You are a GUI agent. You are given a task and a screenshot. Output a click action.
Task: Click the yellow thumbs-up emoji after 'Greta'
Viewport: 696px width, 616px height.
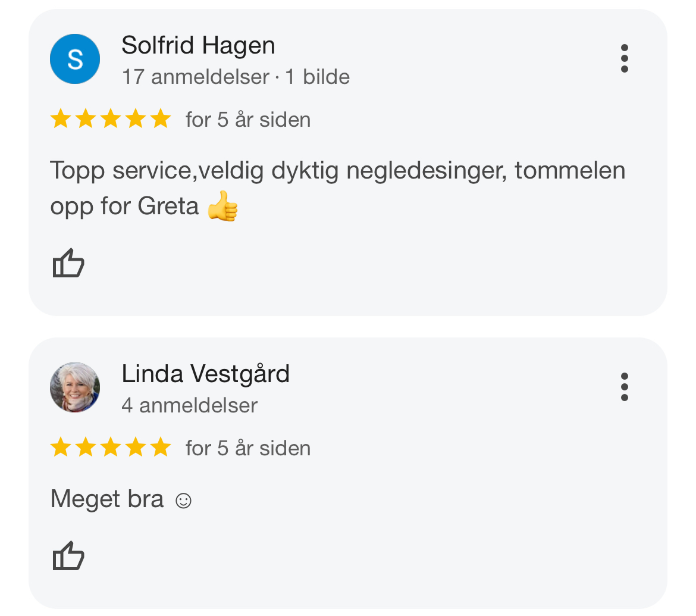point(223,207)
